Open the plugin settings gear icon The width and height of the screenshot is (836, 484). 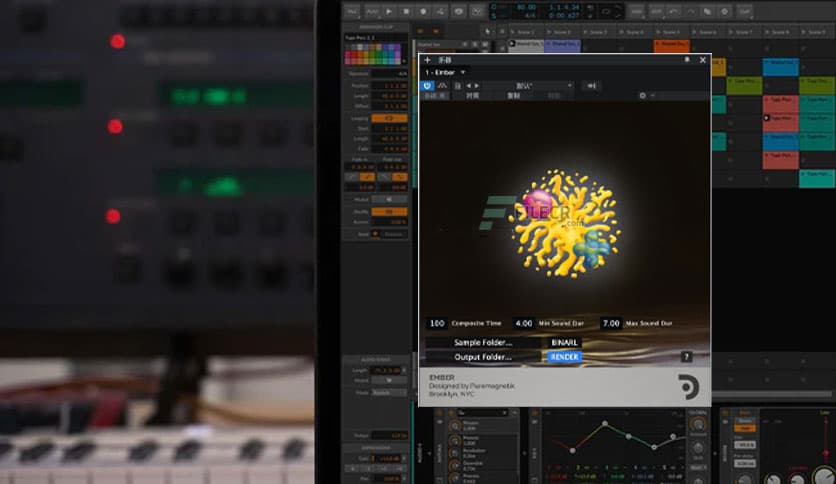click(643, 96)
